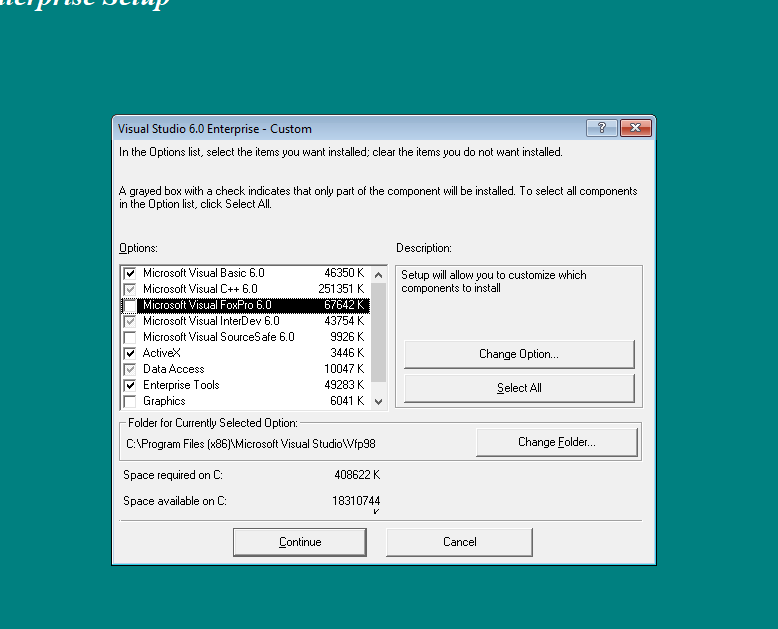
Task: Click the options list scrollbar thumb
Action: click(x=379, y=332)
